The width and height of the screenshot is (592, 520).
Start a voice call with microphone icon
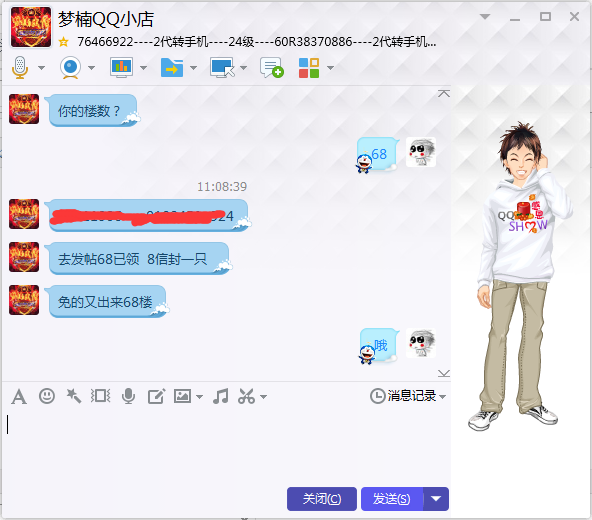[x=20, y=68]
